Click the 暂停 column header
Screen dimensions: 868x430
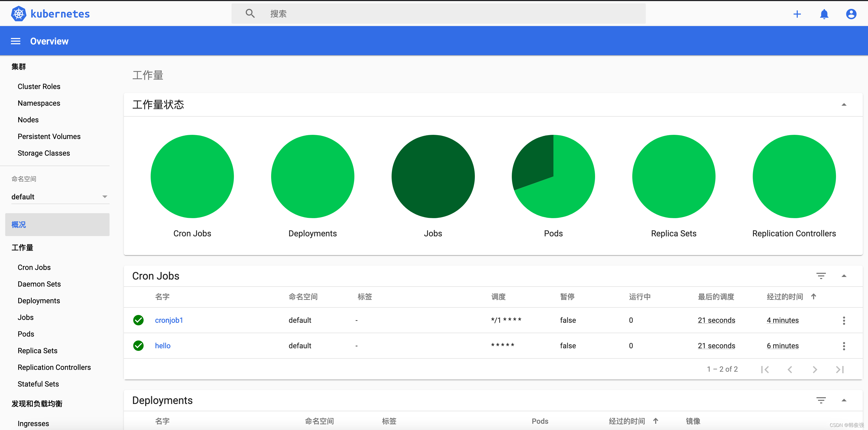tap(567, 297)
